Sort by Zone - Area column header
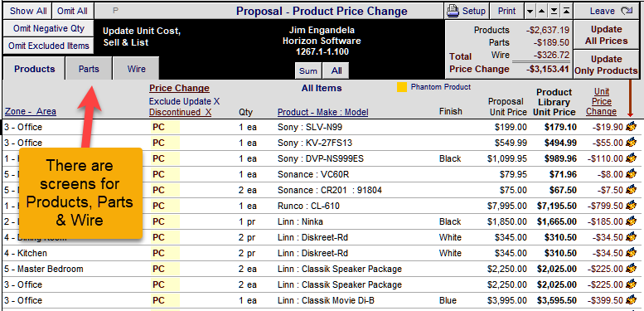644x311 pixels. point(31,112)
